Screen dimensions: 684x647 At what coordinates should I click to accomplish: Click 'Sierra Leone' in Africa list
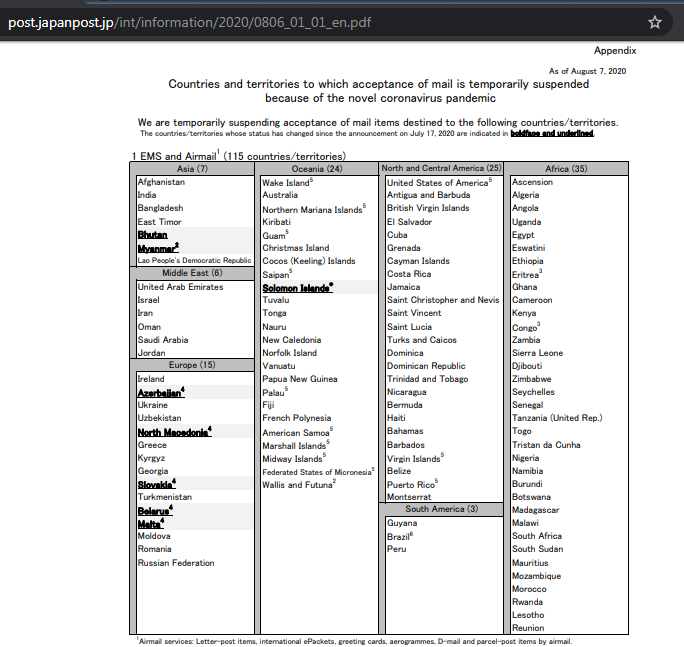[x=537, y=353]
